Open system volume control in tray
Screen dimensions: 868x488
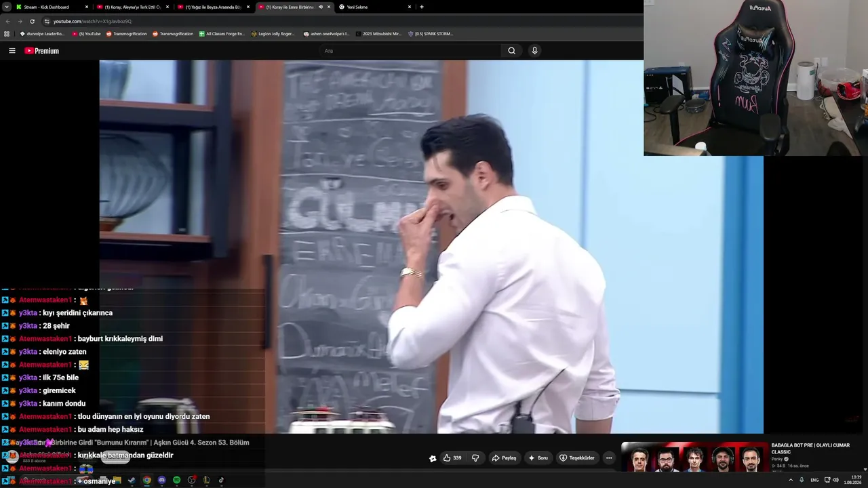[835, 480]
